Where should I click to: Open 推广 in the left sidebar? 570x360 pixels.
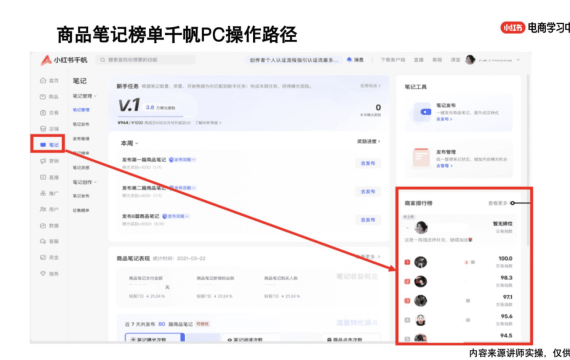49,193
